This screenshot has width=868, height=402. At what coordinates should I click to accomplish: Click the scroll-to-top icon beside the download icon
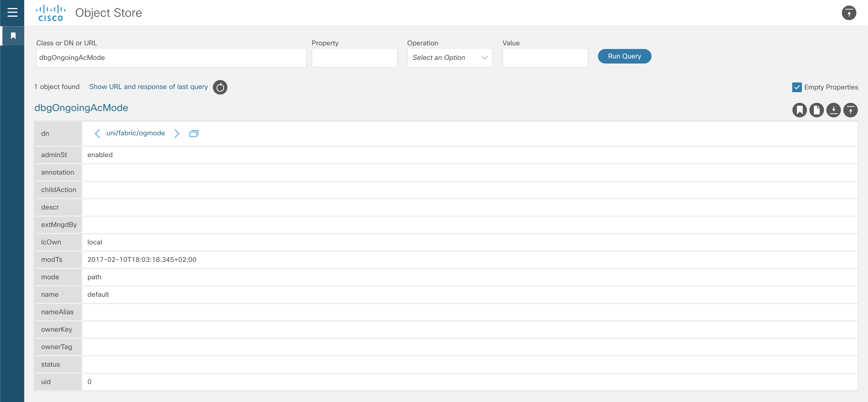pyautogui.click(x=851, y=110)
